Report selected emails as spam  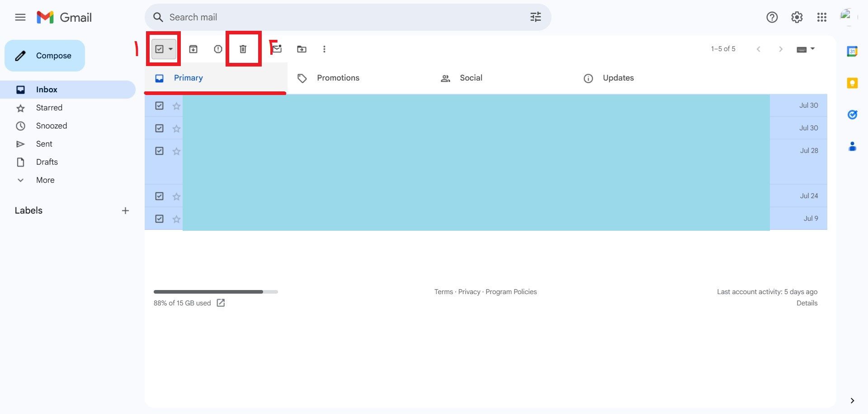(x=218, y=49)
